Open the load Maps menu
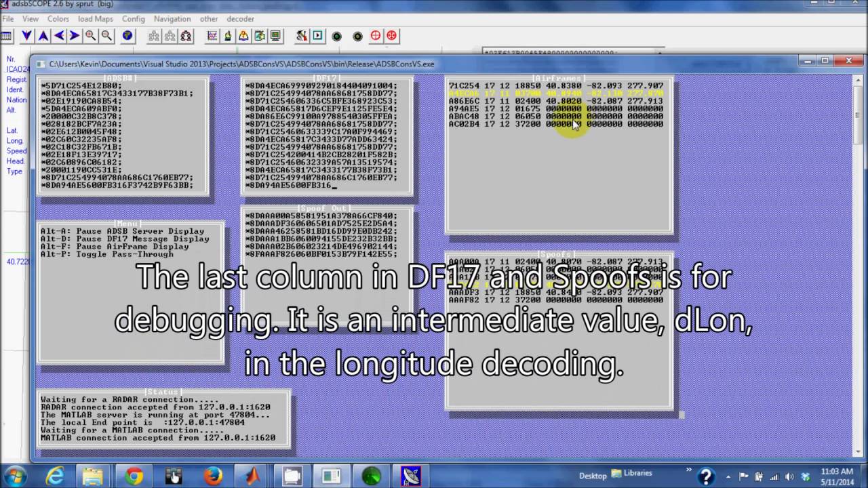Screen dimensions: 868x488 coord(96,19)
